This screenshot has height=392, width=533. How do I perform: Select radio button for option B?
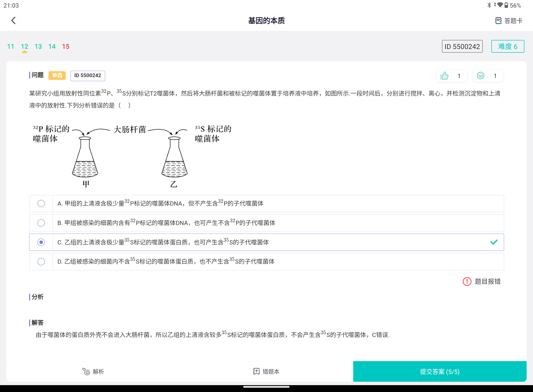(x=41, y=223)
